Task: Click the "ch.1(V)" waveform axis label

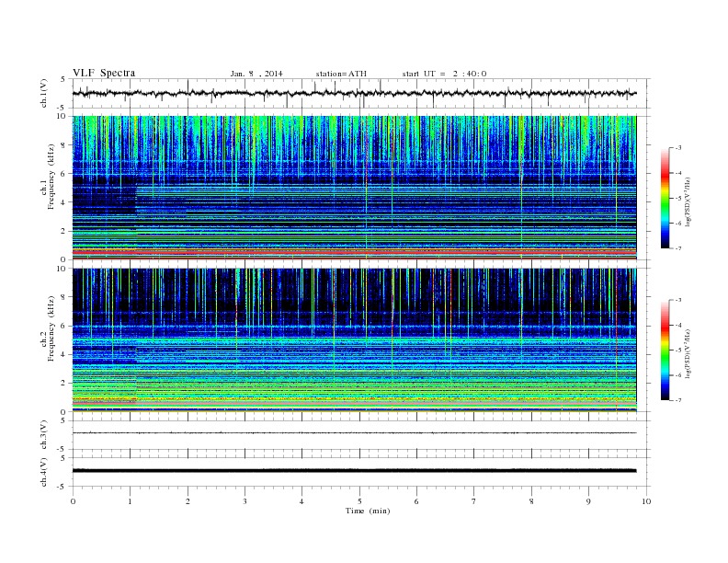Action: click(x=44, y=93)
